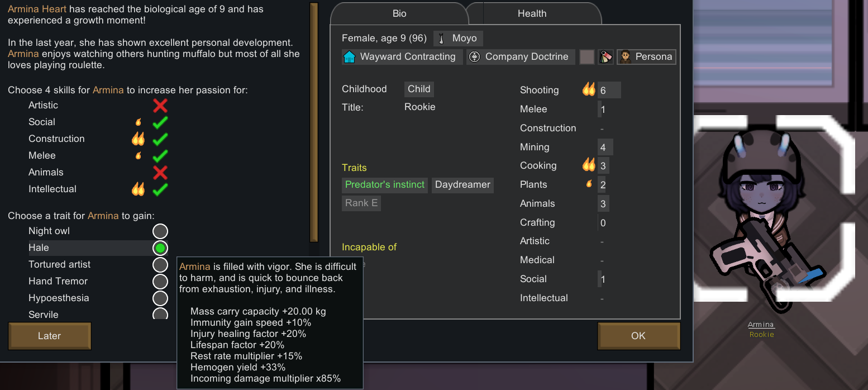Select the Night owl trait radio button
Viewport: 868px width, 390px height.
click(160, 231)
